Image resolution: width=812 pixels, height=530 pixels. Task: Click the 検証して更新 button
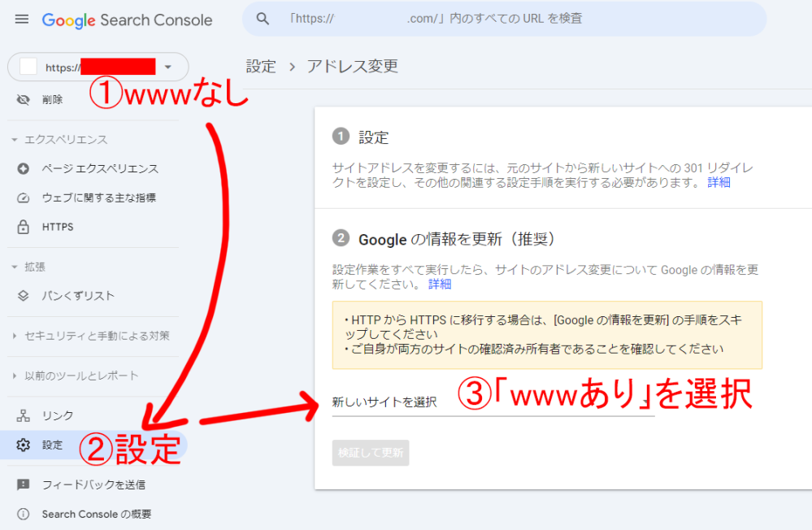coord(371,453)
